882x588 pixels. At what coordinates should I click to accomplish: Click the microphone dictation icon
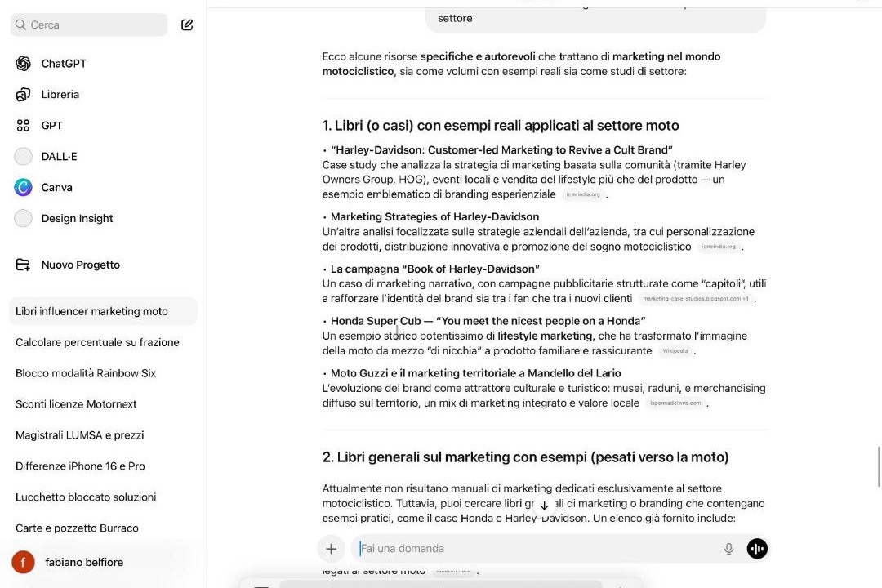[728, 549]
